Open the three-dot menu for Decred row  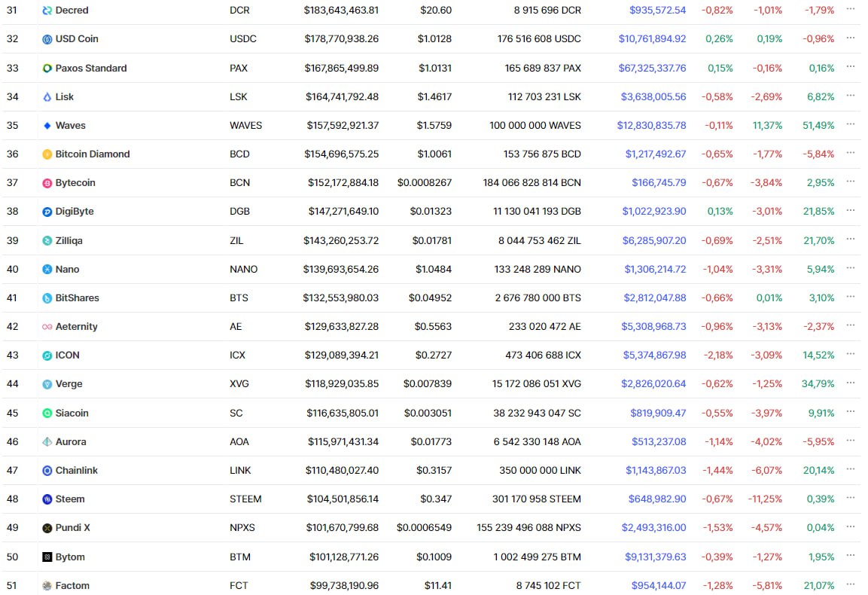coord(850,9)
